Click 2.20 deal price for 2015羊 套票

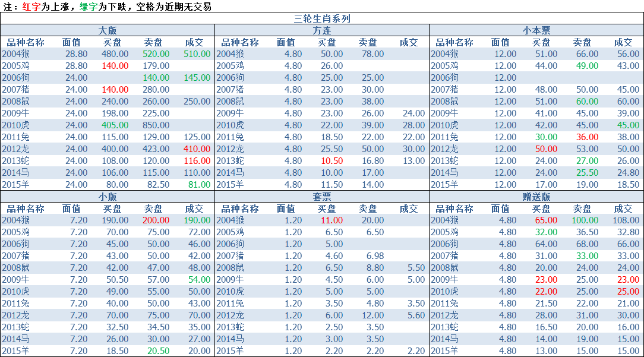coord(416,351)
